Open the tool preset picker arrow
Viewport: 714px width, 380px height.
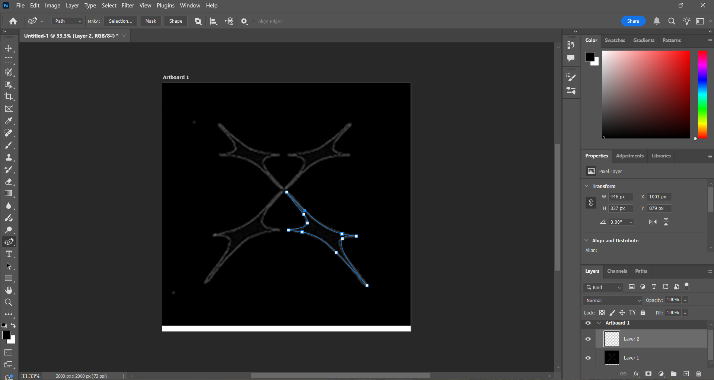coord(42,21)
